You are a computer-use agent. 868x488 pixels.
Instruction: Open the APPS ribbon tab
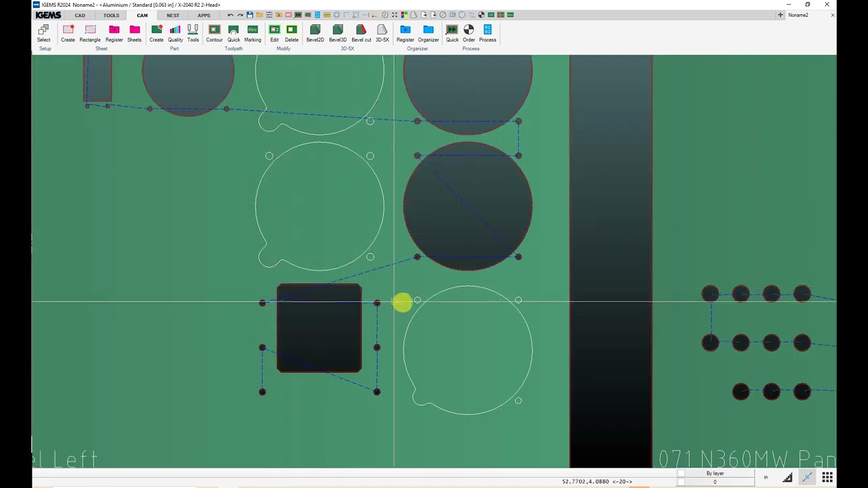point(204,15)
